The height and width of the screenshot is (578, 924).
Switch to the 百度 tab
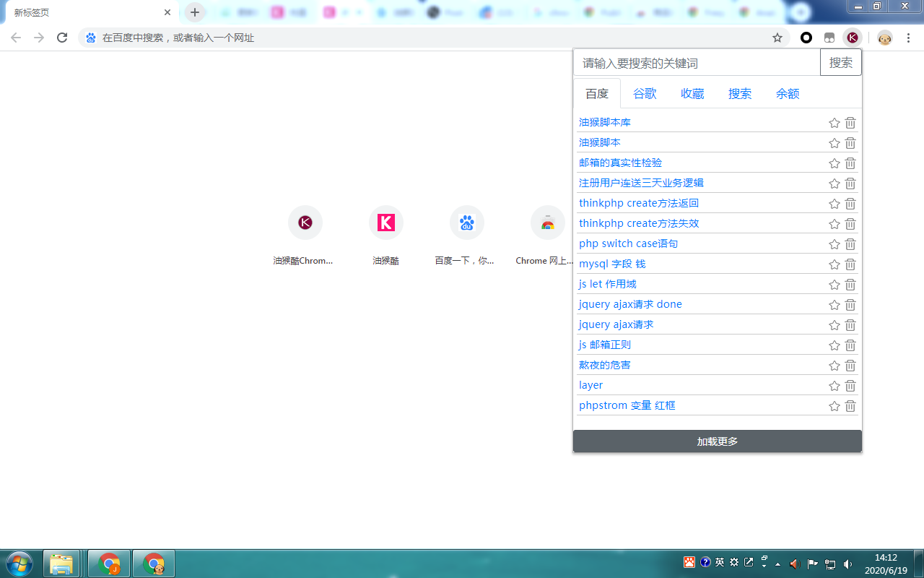(x=597, y=93)
